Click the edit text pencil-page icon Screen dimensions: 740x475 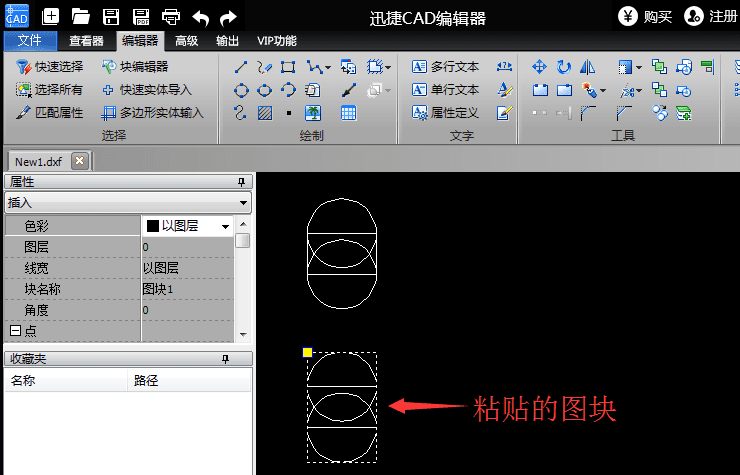coord(504,113)
